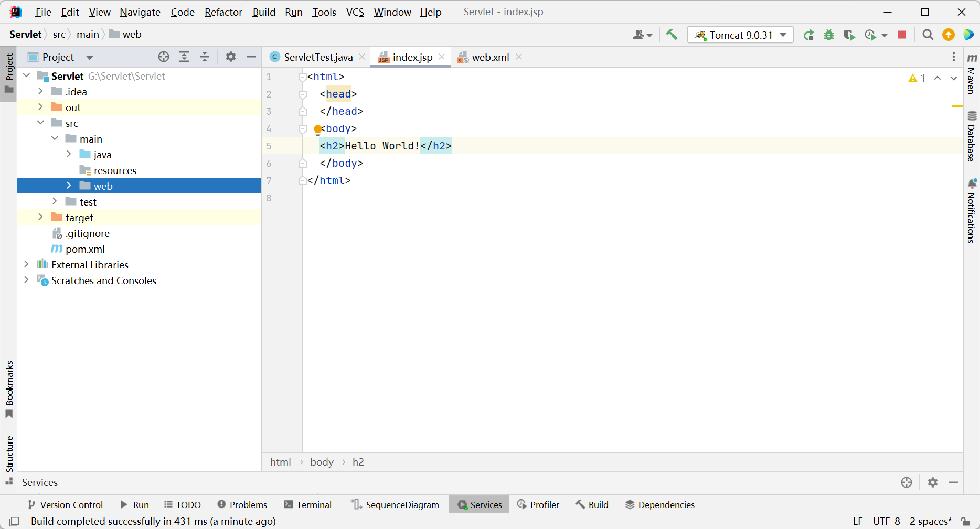Open the warnings indicator showing 1
Screen dimensions: 980x529
point(917,78)
